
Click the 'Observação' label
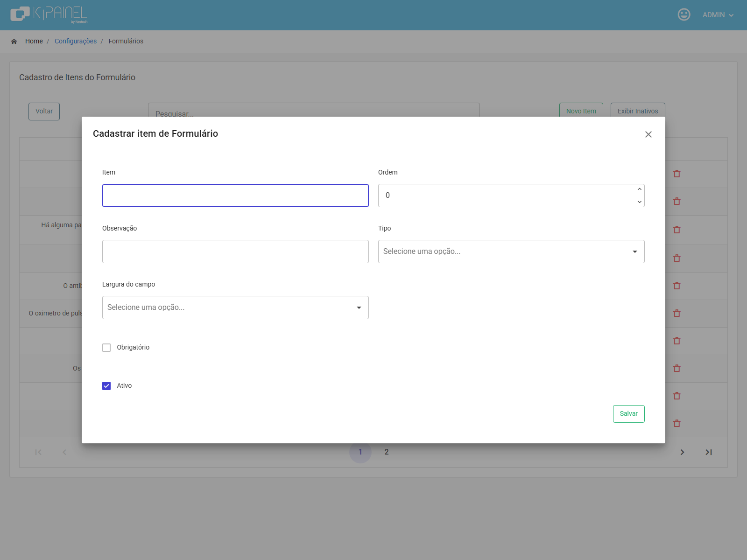tap(120, 228)
